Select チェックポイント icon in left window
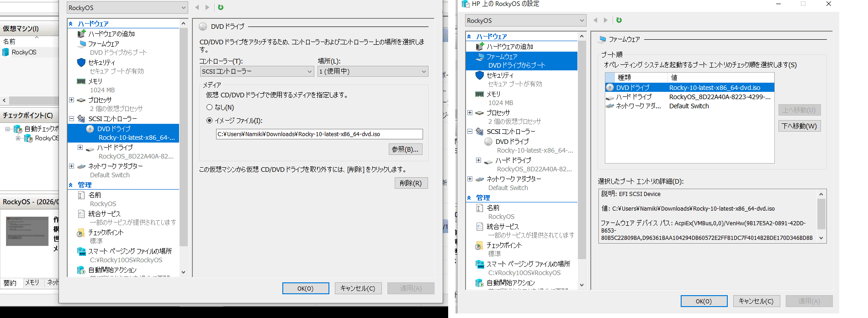Image resolution: width=868 pixels, height=318 pixels. (x=81, y=233)
